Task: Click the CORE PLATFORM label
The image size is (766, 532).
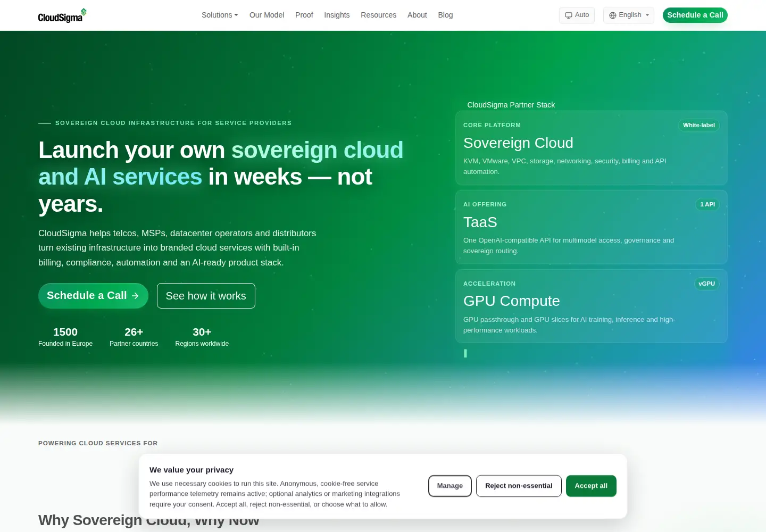Action: tap(492, 125)
